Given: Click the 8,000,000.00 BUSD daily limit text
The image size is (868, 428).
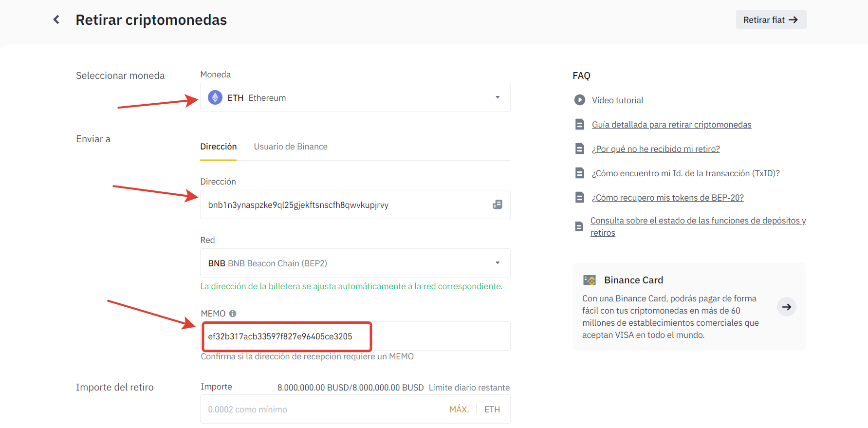Looking at the screenshot, I should point(351,388).
